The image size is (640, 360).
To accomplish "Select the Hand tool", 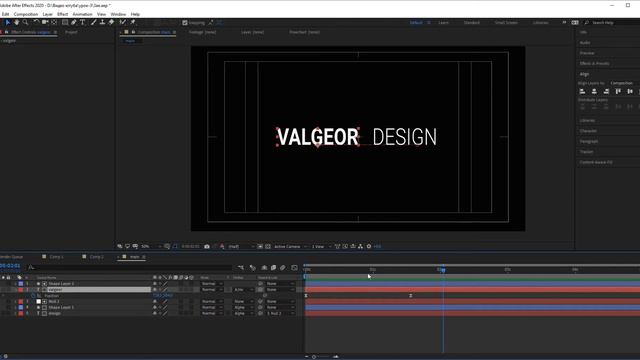I will (x=16, y=22).
